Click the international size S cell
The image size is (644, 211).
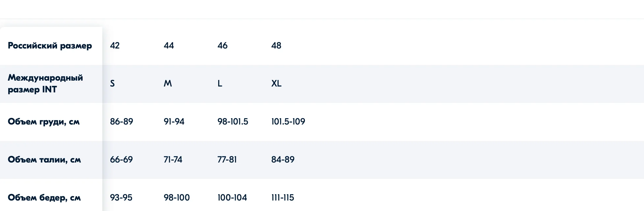[x=112, y=84]
